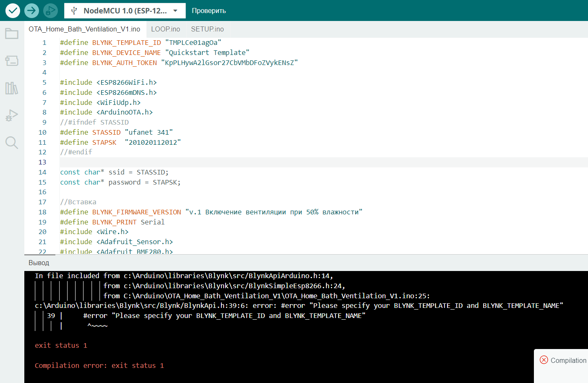Viewport: 588px width, 383px height.
Task: Click 'BLYNK_PRINT Serial' define line
Action: 112,222
